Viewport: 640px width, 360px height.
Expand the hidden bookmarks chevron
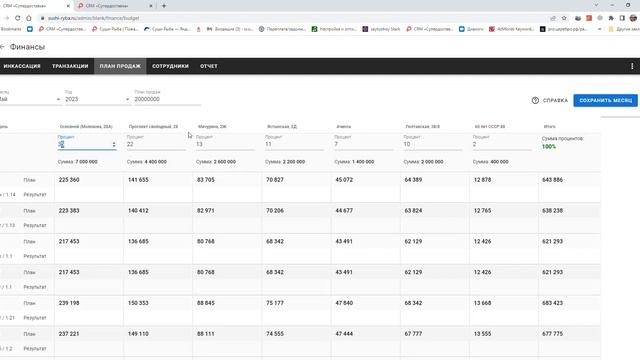[599, 29]
